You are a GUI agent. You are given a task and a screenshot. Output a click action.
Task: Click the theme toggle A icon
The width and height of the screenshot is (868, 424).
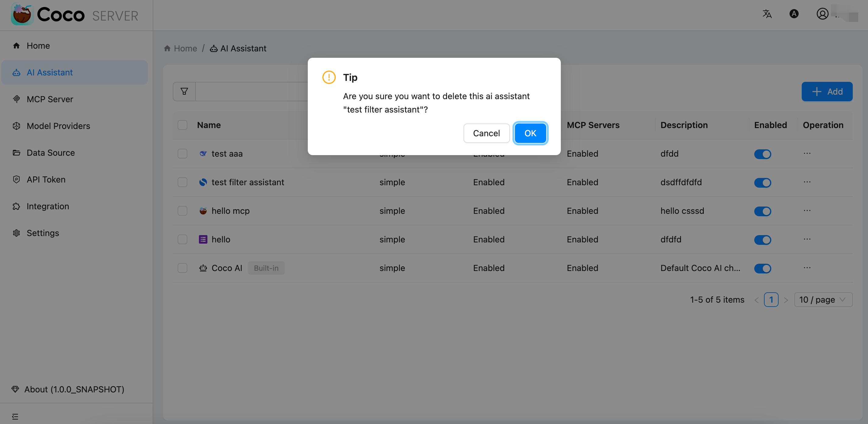tap(794, 14)
